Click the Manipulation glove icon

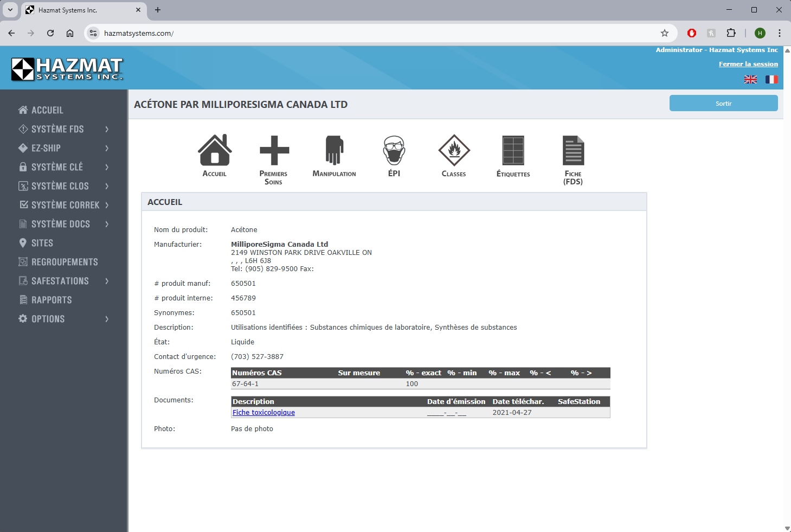(334, 151)
